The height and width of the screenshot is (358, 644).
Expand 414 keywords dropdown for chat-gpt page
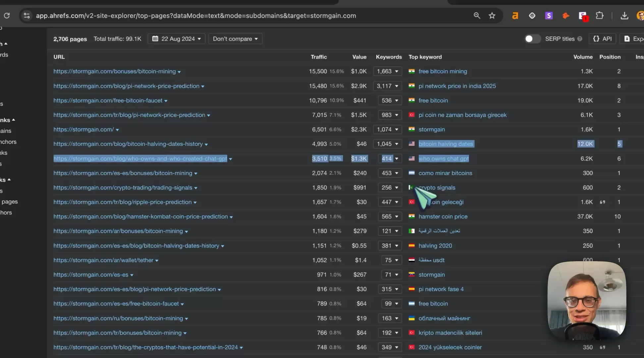point(390,158)
